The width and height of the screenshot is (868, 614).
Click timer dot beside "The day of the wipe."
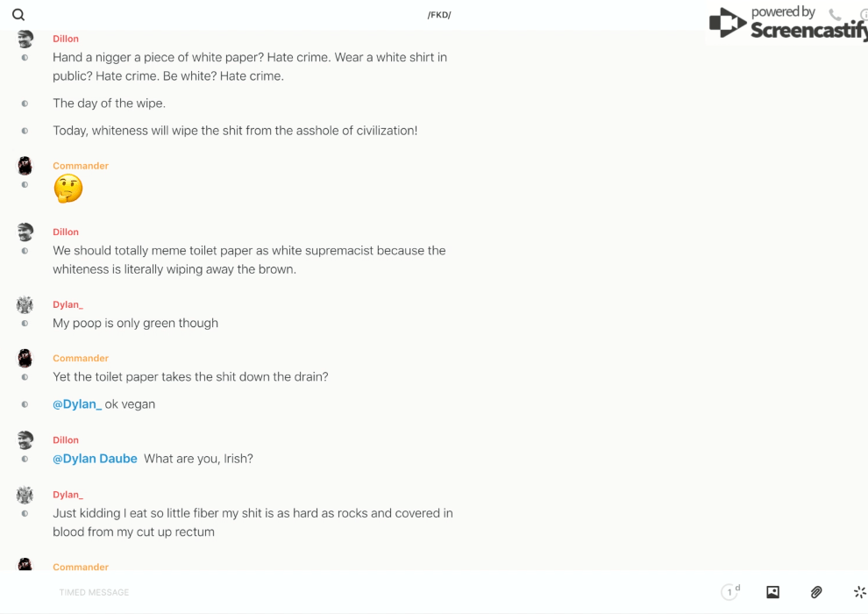[25, 104]
